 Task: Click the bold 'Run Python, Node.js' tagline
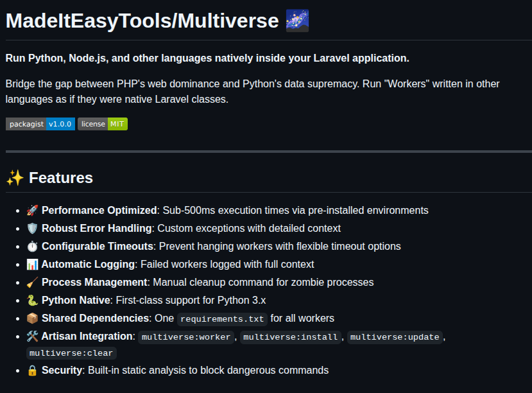click(207, 58)
